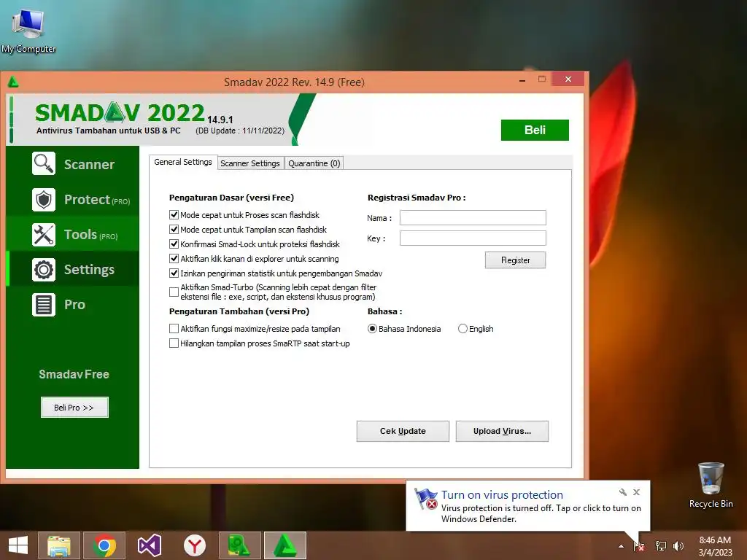The height and width of the screenshot is (560, 747).
Task: Uncheck Mode cepat untuk Tampilan scan flashdisk
Action: click(x=174, y=230)
